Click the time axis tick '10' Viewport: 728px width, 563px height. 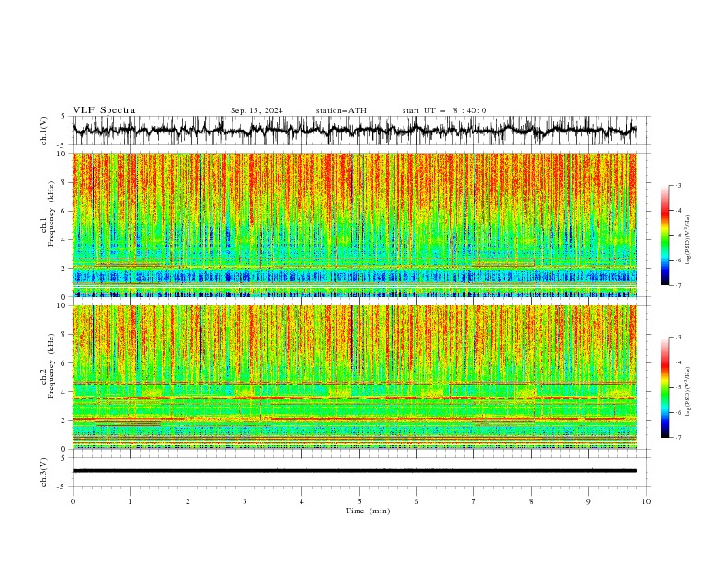[x=646, y=501]
